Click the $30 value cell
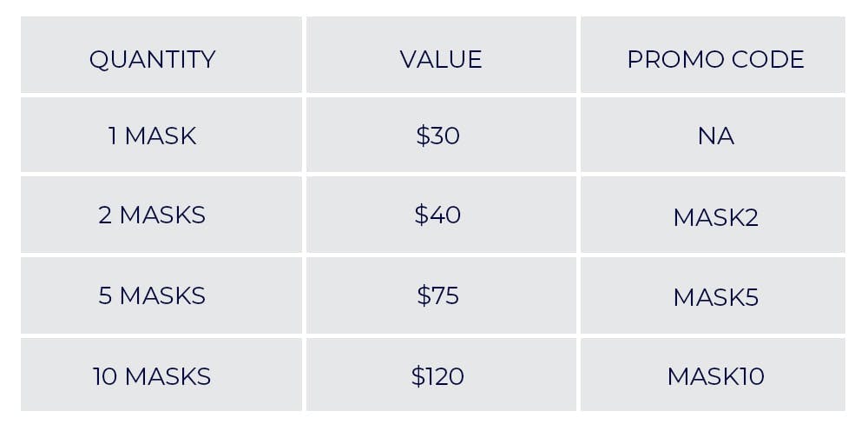 point(438,136)
